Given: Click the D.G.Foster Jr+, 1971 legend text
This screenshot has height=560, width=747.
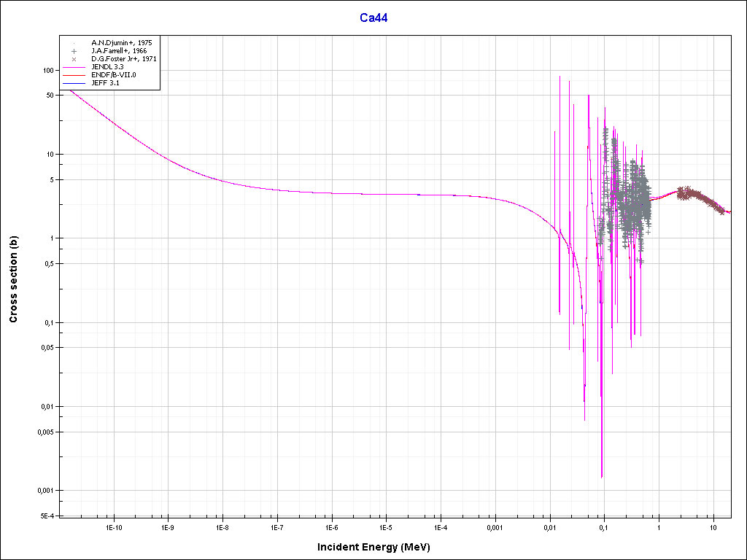Looking at the screenshot, I should click(124, 59).
